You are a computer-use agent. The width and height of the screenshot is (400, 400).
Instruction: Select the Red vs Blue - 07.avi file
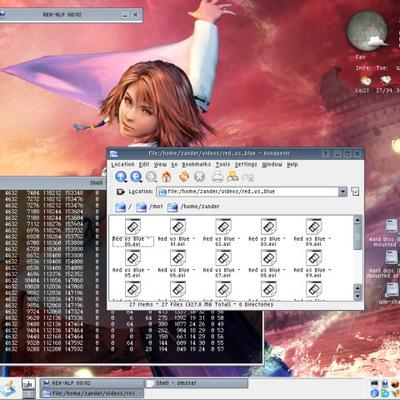(x=223, y=264)
